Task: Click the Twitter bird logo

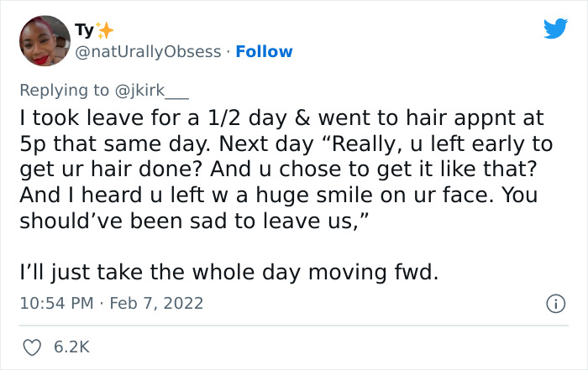Action: click(554, 30)
